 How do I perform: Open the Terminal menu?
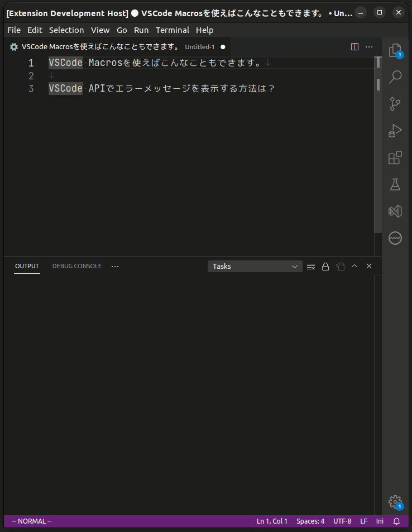pos(173,30)
